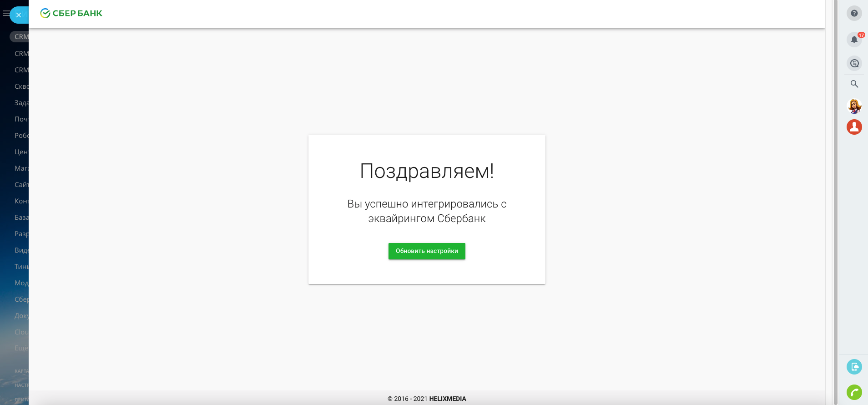The width and height of the screenshot is (868, 405).
Task: Open the 'Робо' item in left menu
Action: click(x=21, y=136)
